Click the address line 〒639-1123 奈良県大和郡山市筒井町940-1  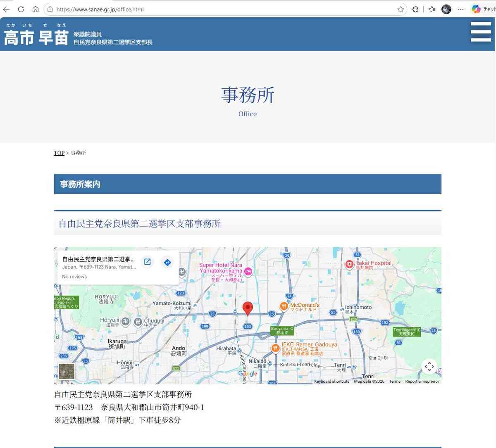tap(129, 407)
